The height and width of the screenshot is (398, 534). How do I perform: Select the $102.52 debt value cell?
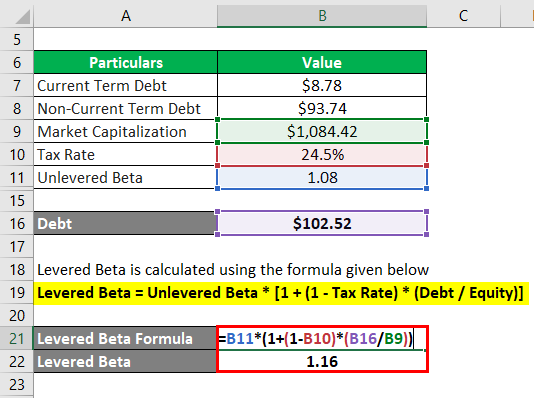pos(322,224)
